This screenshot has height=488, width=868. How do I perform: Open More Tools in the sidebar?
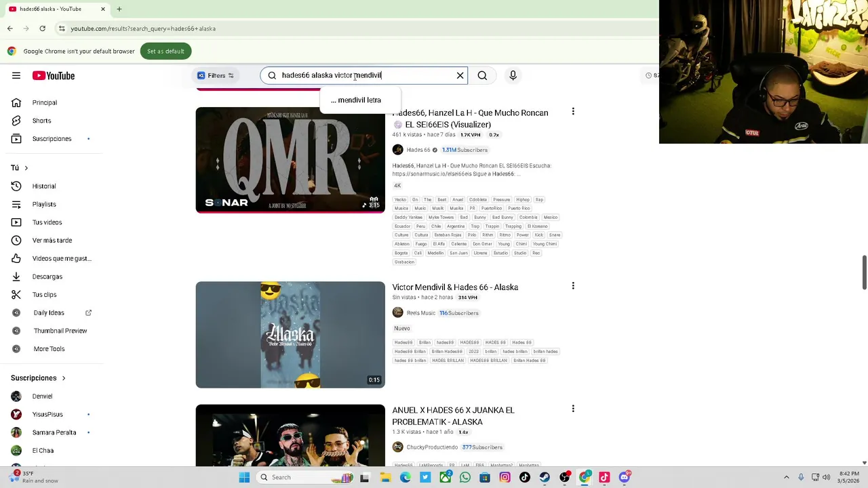point(51,348)
